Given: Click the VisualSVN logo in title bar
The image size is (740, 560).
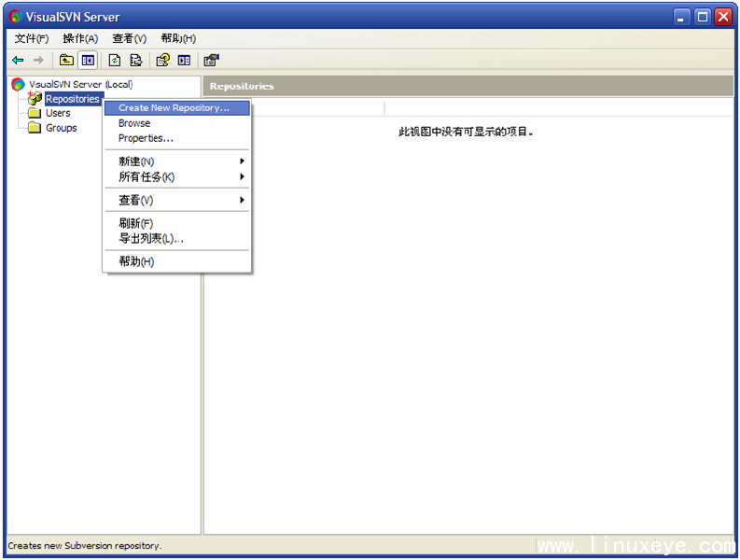Looking at the screenshot, I should click(16, 17).
